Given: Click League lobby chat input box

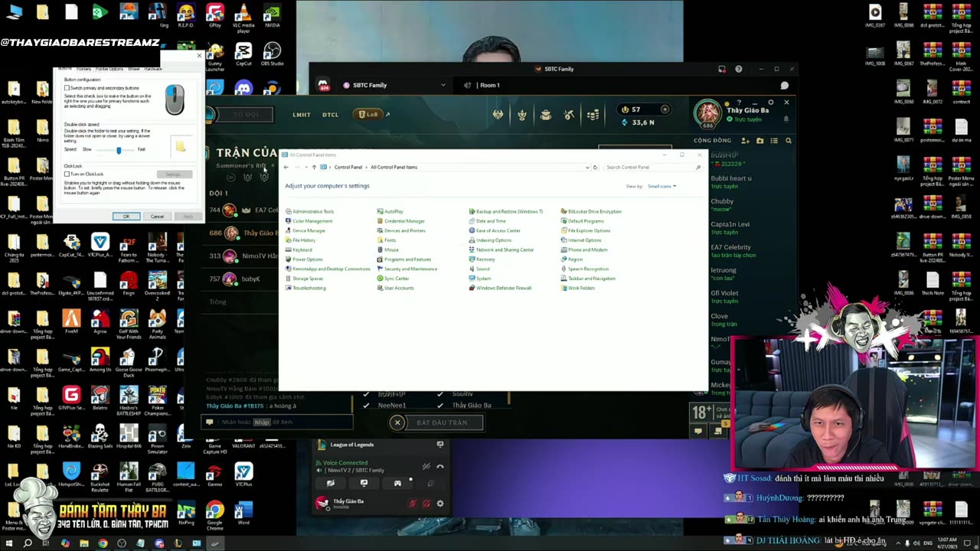Looking at the screenshot, I should [x=278, y=422].
